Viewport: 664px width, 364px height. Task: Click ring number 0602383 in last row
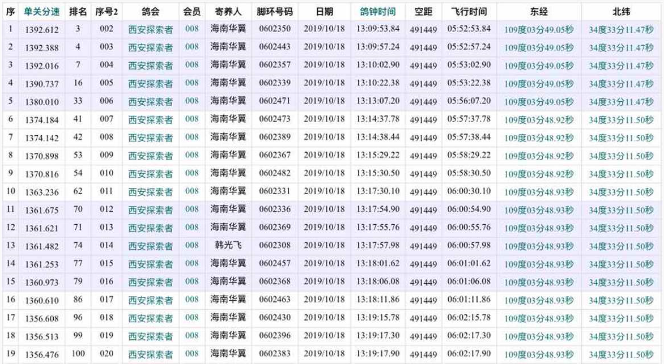[275, 353]
